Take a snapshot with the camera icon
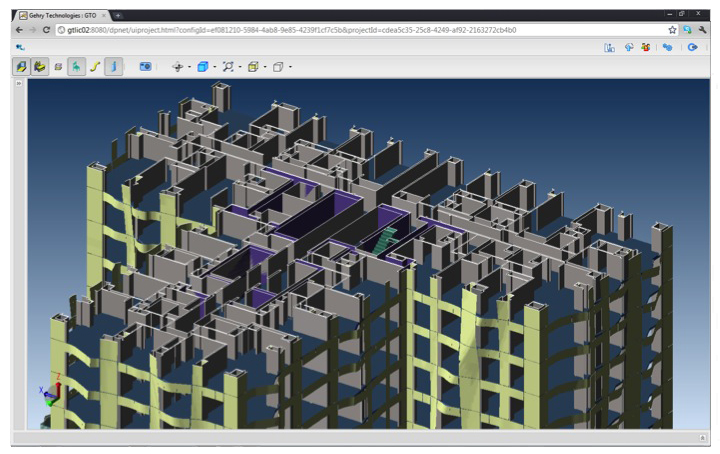The image size is (720, 454). point(145,67)
